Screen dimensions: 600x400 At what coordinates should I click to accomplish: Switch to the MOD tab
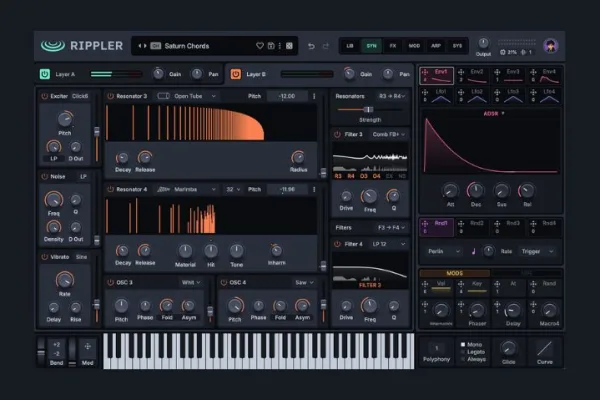pos(414,46)
